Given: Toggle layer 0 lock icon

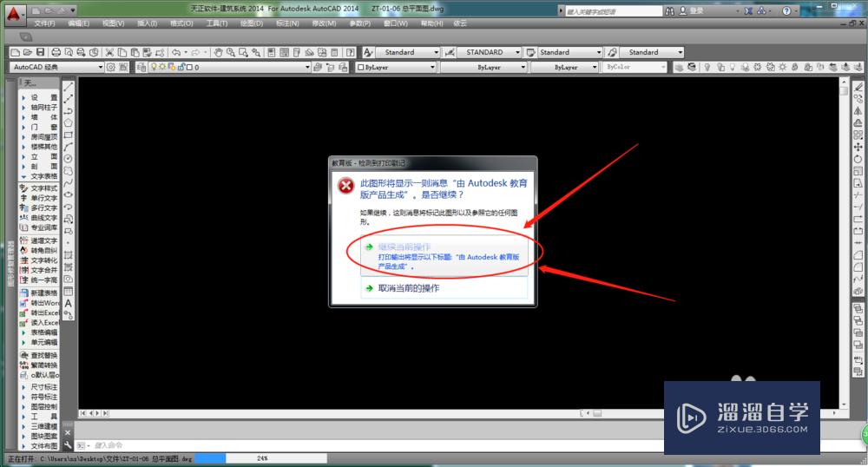Looking at the screenshot, I should pos(181,67).
